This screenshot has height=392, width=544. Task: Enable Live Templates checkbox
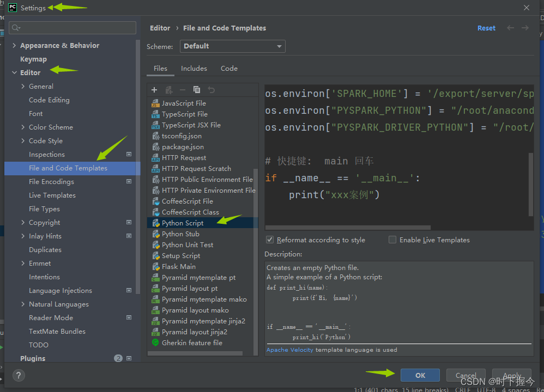coord(392,240)
